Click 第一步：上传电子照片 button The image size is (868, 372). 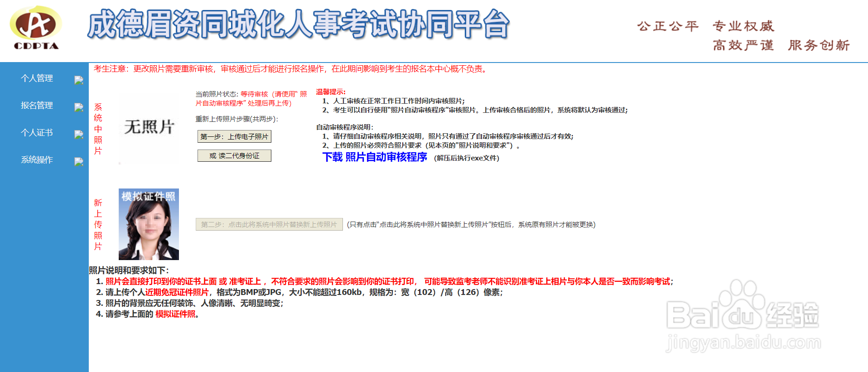click(234, 136)
